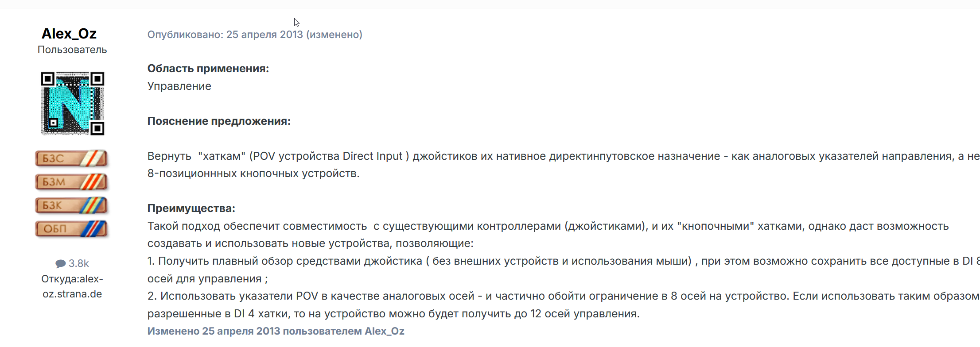Click the (изменено) edited indicator
The image size is (980, 347).
pos(334,35)
